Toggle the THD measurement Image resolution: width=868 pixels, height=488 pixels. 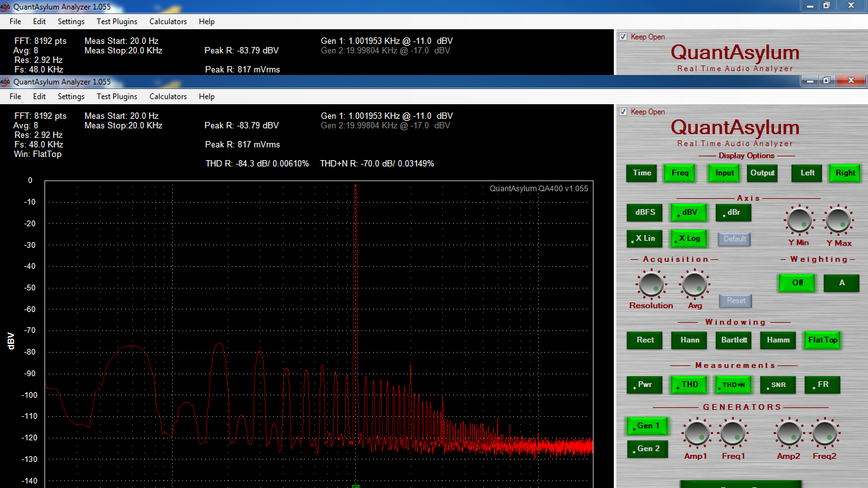(689, 385)
